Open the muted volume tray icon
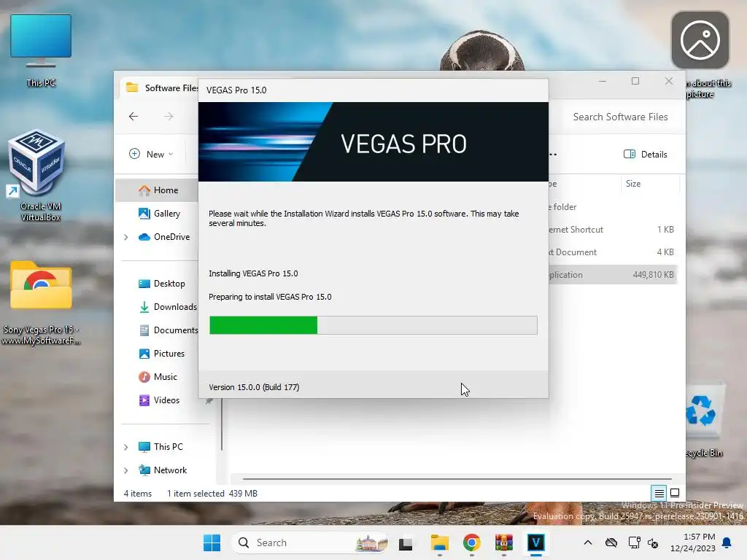This screenshot has width=747, height=560. point(653,542)
